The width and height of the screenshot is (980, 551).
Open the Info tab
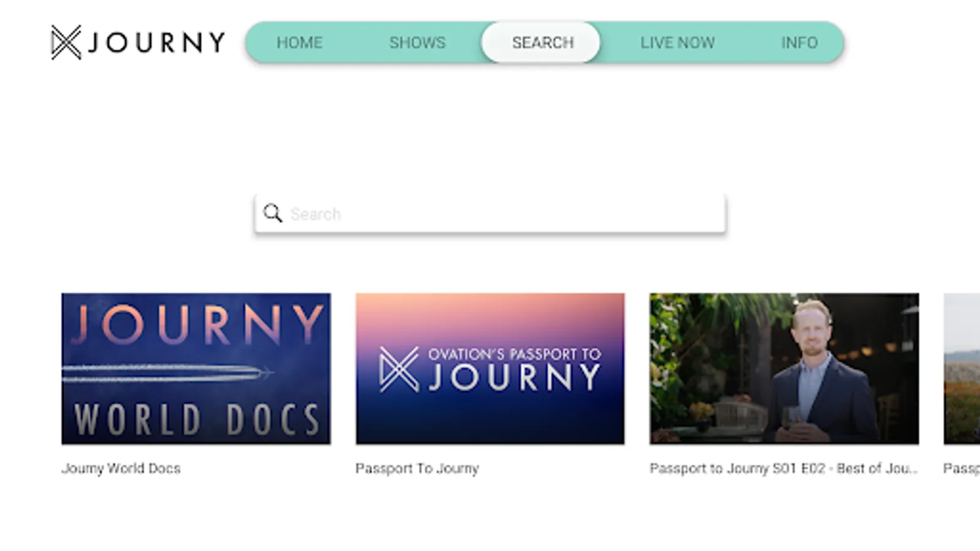799,42
